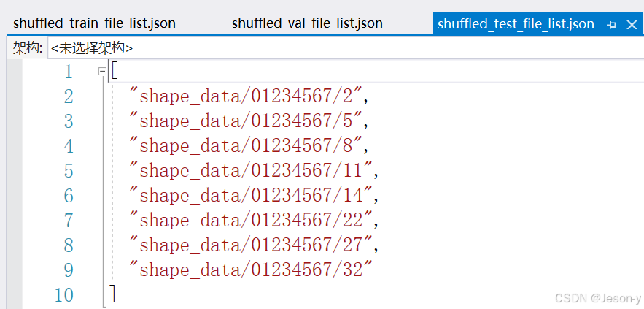Select the shuffled_test_file_list.json tab title
Viewport: 644px width, 309px height.
[516, 24]
